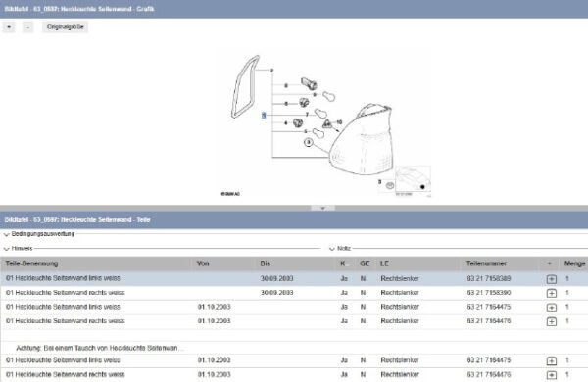This screenshot has height=382, width=588.
Task: Click plus icon in second-to-last parts row
Action: tap(551, 360)
